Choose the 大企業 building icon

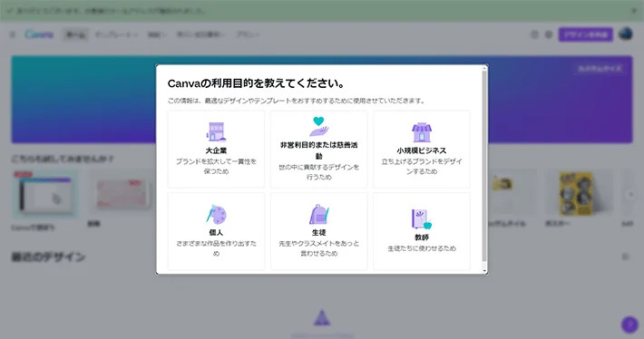click(216, 131)
